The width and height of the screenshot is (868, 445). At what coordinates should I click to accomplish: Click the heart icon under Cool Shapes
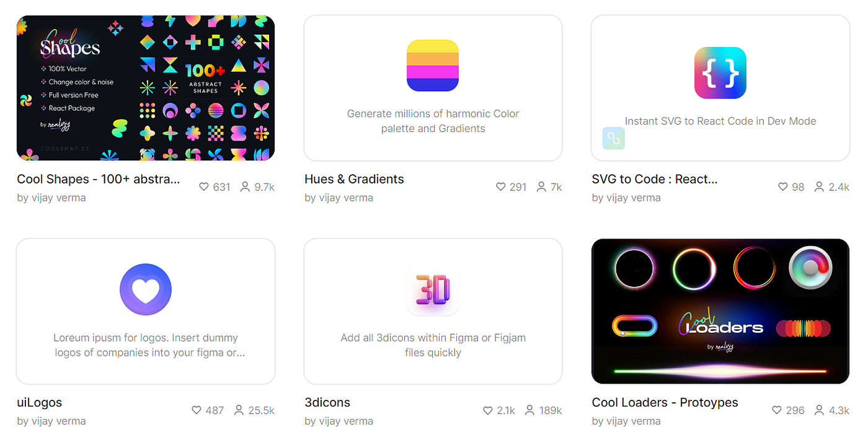pyautogui.click(x=204, y=187)
